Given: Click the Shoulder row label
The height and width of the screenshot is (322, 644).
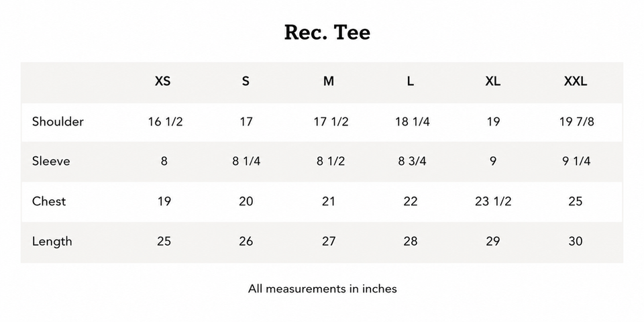Looking at the screenshot, I should pyautogui.click(x=58, y=121).
